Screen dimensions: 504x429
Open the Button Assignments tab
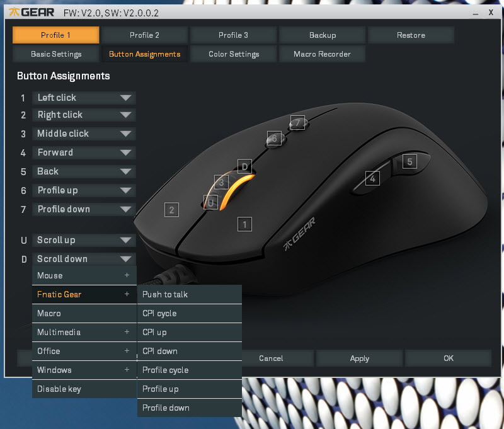click(144, 54)
